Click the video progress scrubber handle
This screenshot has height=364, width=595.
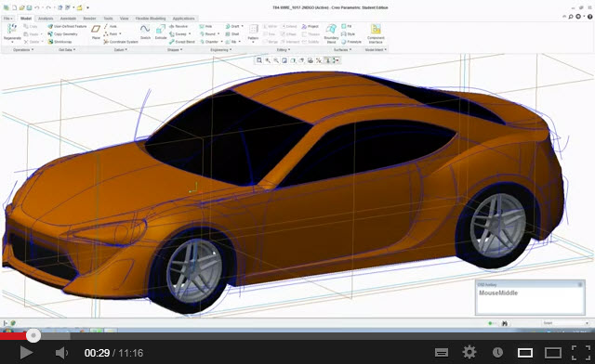tap(33, 335)
